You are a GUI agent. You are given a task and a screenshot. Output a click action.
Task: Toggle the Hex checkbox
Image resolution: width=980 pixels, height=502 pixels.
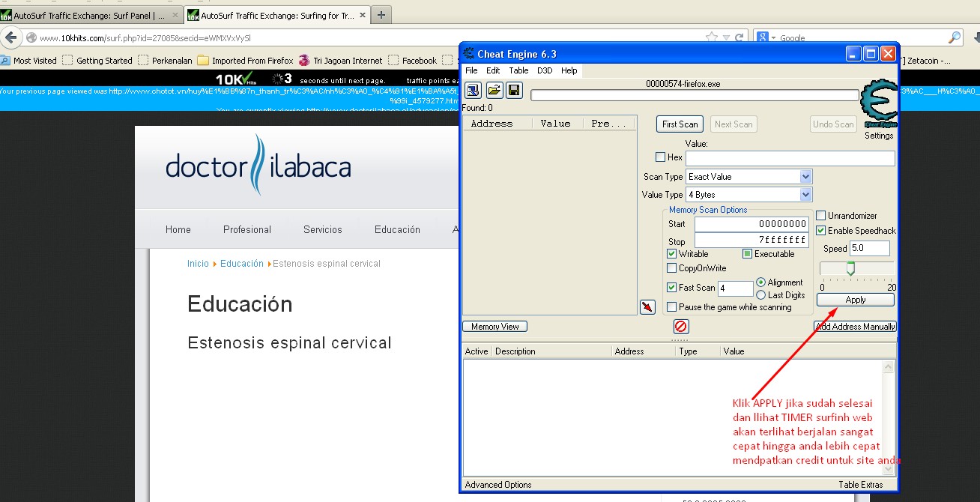(x=660, y=157)
